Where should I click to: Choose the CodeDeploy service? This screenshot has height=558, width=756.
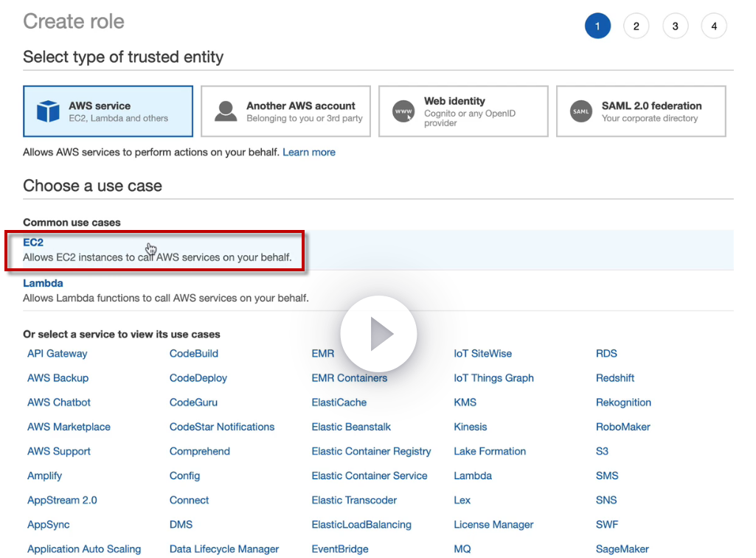[x=198, y=378]
